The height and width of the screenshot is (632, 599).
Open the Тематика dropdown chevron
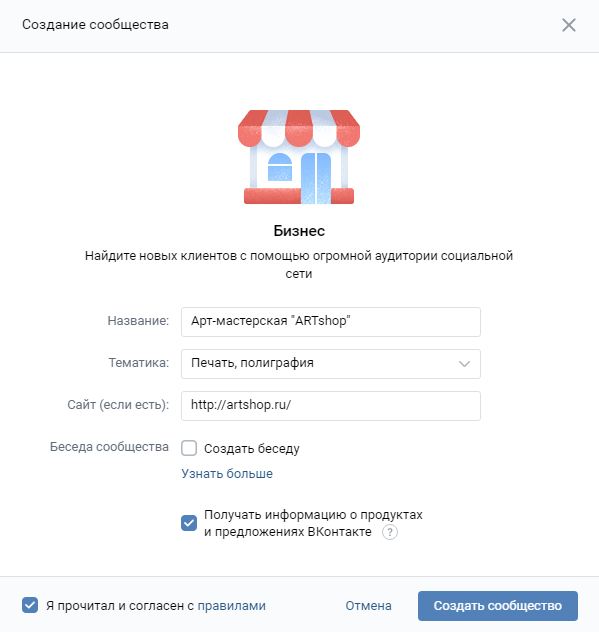464,364
